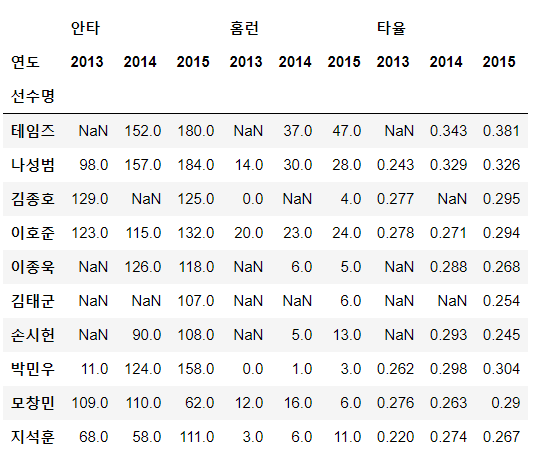The width and height of the screenshot is (541, 462).
Task: Click 테임즈's NaN under 타율 2013
Action: (x=399, y=131)
